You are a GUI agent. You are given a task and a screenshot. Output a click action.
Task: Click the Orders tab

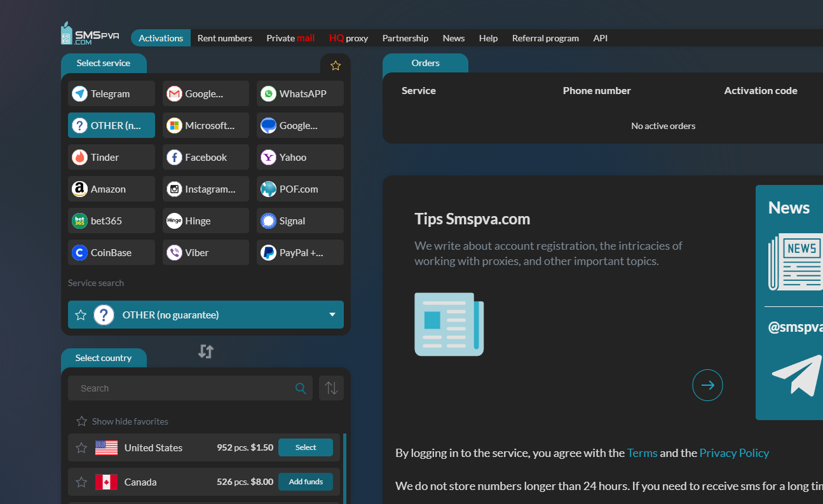tap(425, 63)
